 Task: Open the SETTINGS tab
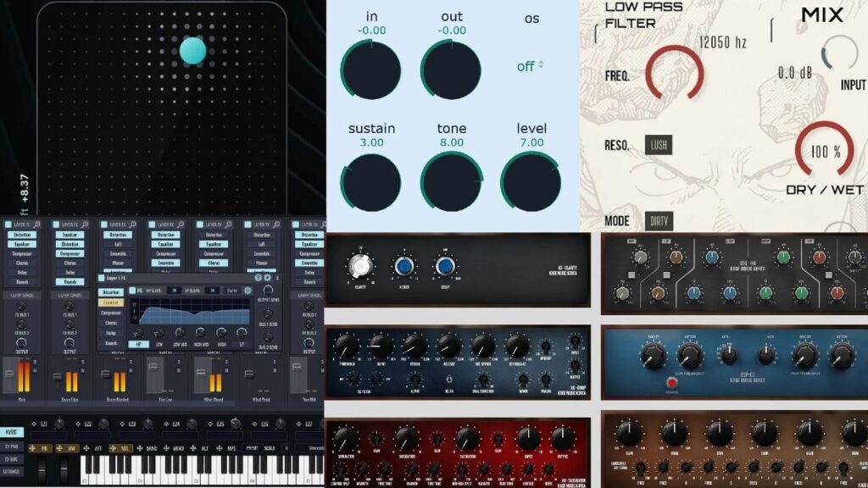[x=12, y=472]
